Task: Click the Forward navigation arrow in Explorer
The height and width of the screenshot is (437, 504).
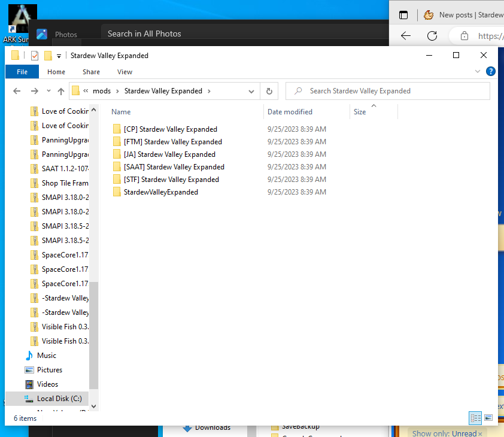Action: tap(34, 91)
